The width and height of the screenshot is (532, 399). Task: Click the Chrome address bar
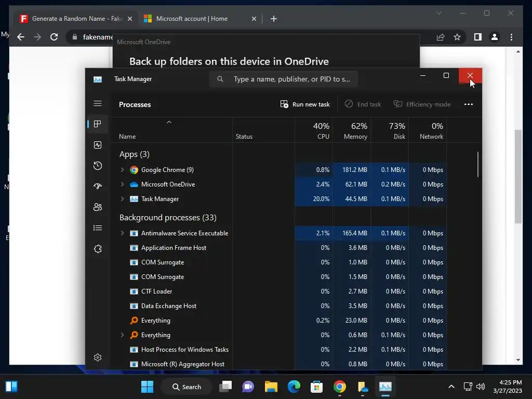[98, 37]
